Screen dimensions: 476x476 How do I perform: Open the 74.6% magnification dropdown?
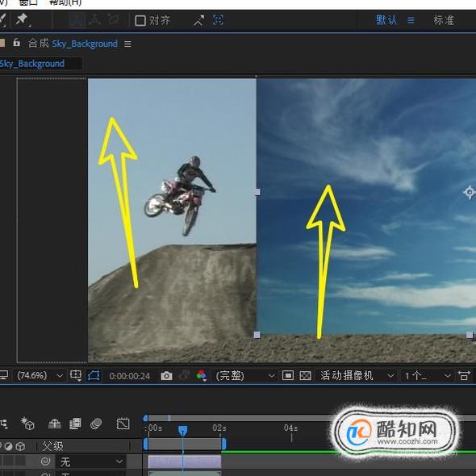40,376
